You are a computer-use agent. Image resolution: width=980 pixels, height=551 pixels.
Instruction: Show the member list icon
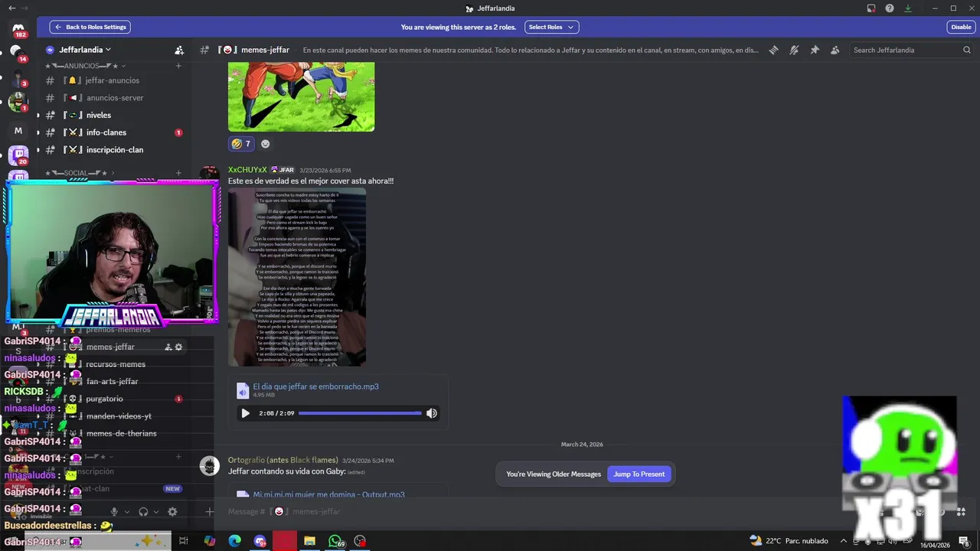[x=835, y=50]
